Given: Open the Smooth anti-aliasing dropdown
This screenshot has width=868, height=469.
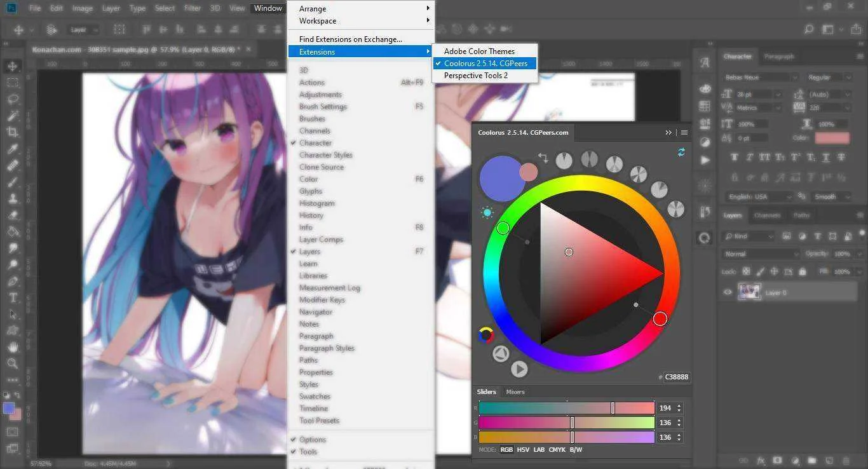Looking at the screenshot, I should [x=831, y=197].
